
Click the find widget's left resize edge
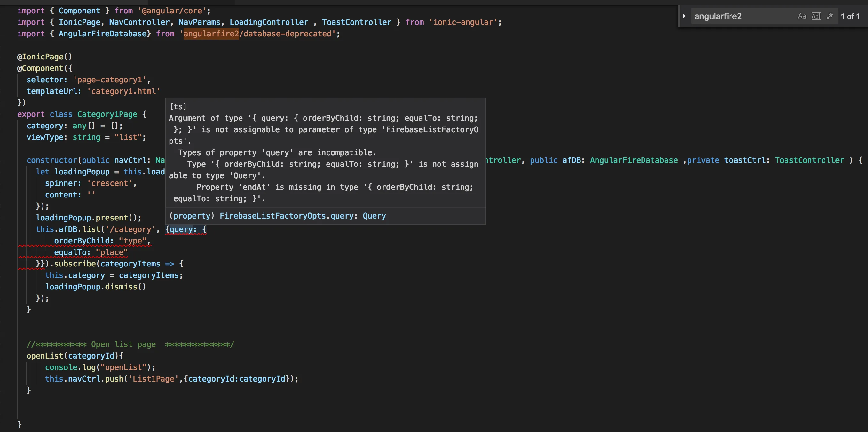(679, 16)
